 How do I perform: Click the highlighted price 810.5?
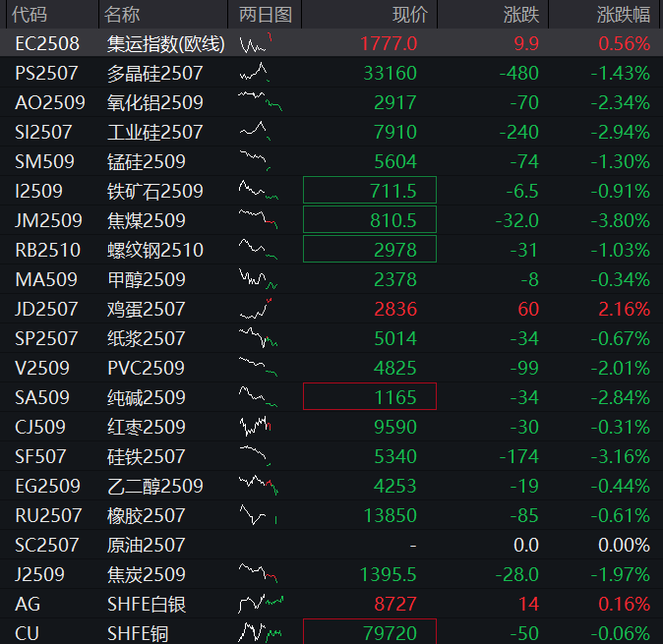pos(370,219)
